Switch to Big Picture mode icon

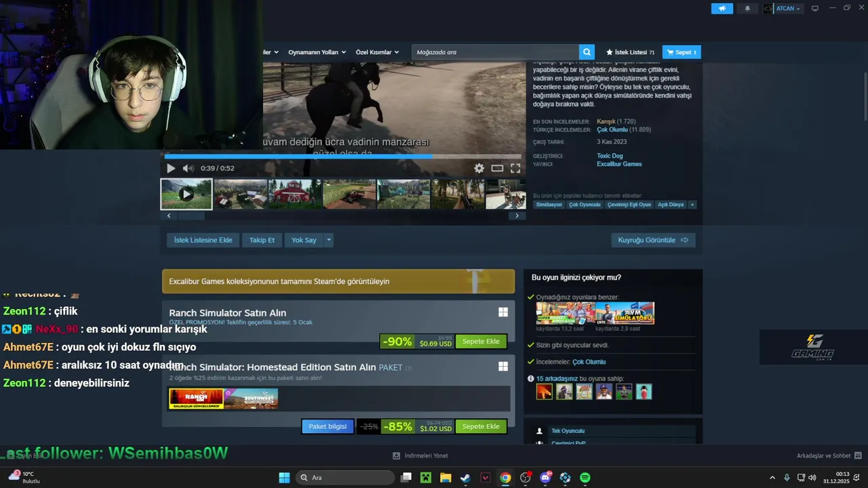tap(815, 9)
